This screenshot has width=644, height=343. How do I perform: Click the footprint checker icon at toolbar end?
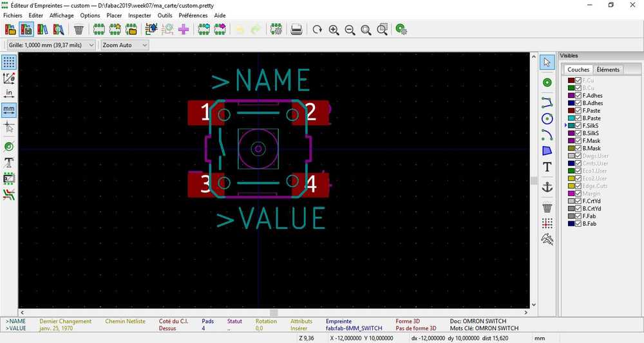coord(401,30)
